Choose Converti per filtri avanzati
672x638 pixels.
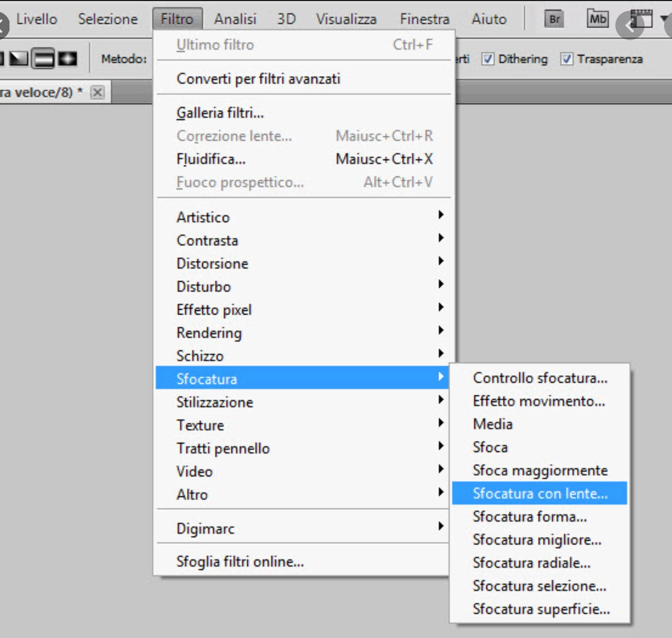click(304, 79)
